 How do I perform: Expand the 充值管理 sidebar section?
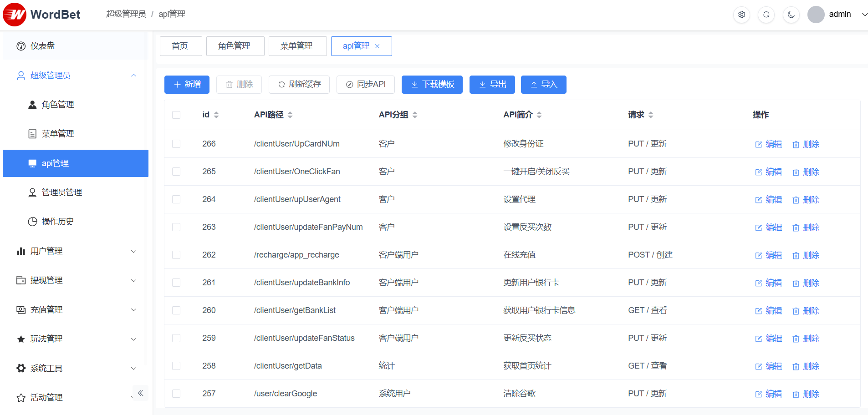(x=76, y=310)
